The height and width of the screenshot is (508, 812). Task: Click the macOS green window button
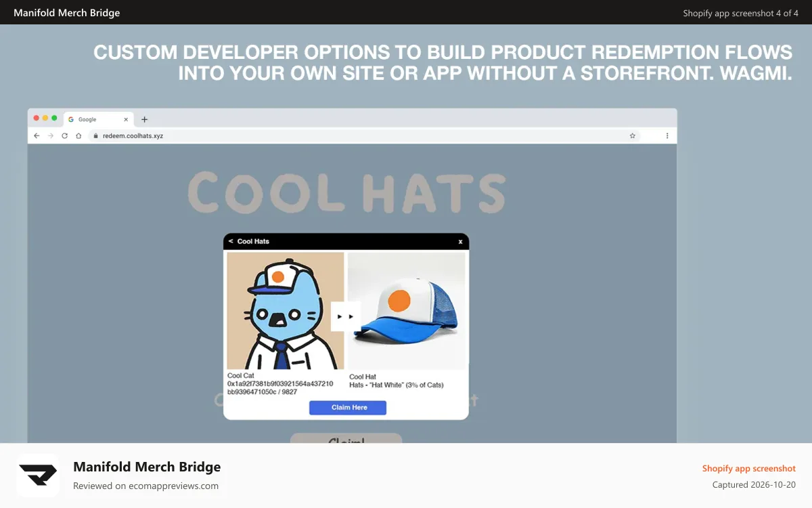[54, 118]
